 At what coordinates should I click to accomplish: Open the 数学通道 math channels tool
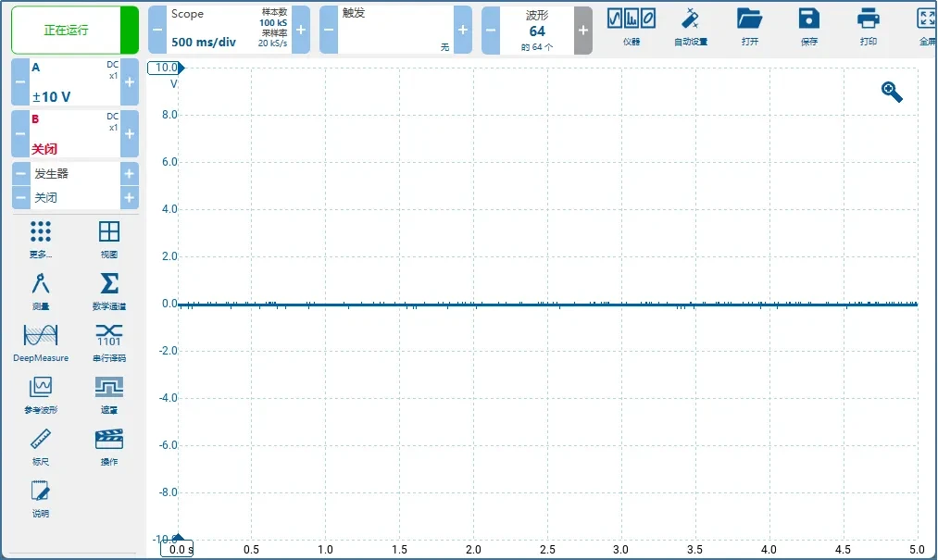tap(108, 290)
